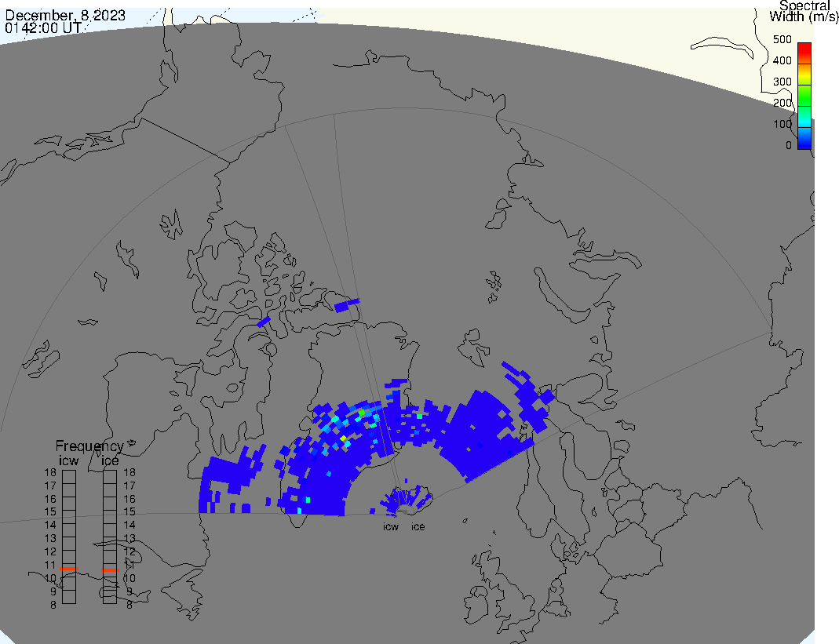The image size is (839, 644).
Task: Click the ice radar label below Iceland
Action: (x=418, y=526)
